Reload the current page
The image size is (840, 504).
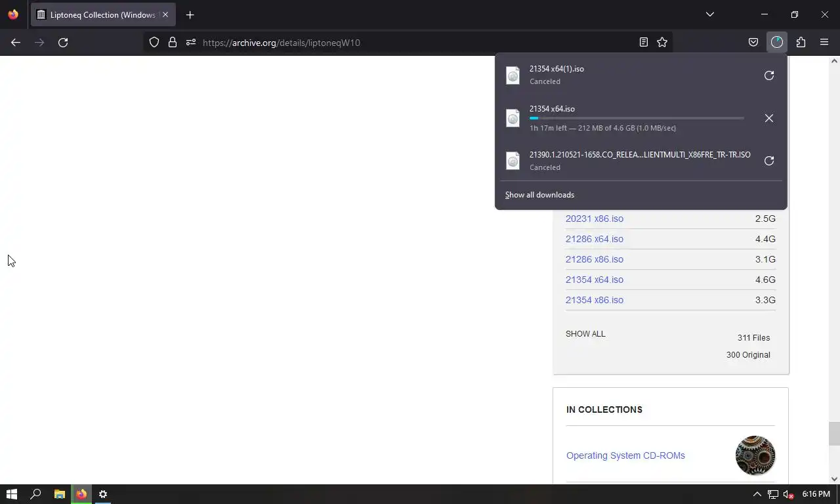(63, 42)
